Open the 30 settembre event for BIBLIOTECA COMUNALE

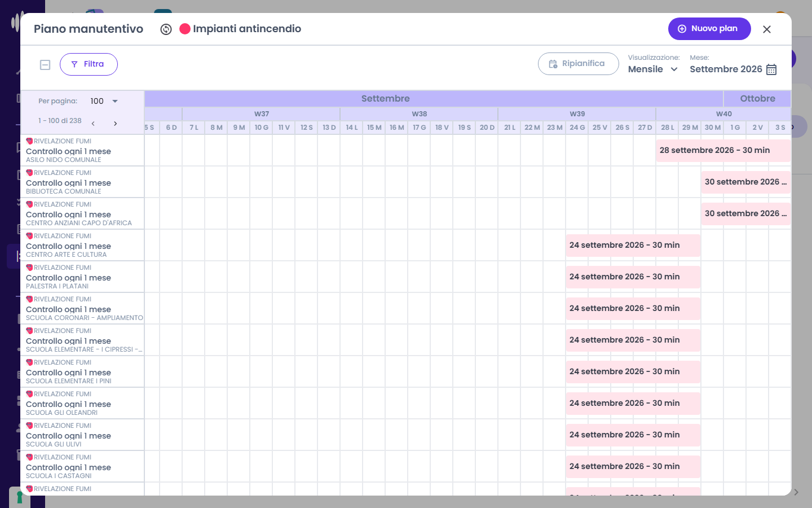(x=746, y=182)
